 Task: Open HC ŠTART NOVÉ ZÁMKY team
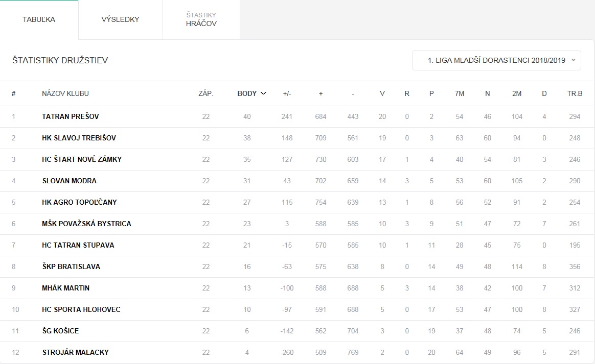[x=82, y=159]
